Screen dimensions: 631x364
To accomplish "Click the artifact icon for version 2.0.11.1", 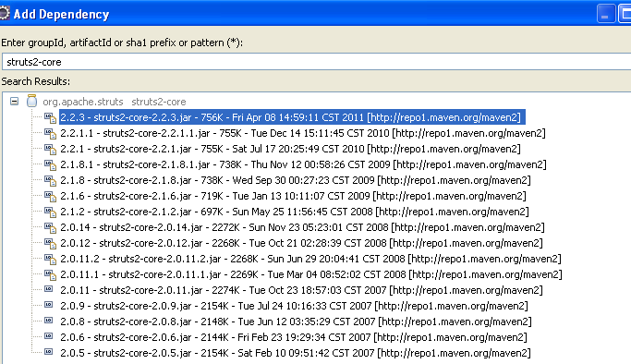I will [x=50, y=274].
